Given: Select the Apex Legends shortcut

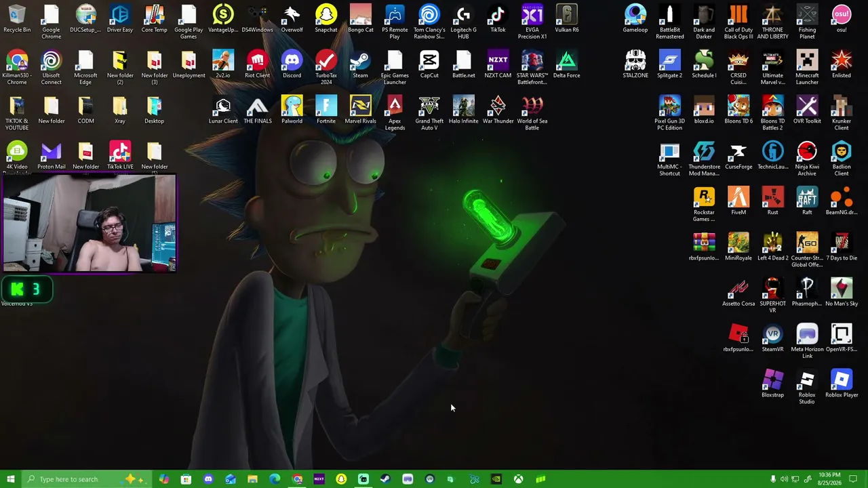Looking at the screenshot, I should [x=395, y=113].
